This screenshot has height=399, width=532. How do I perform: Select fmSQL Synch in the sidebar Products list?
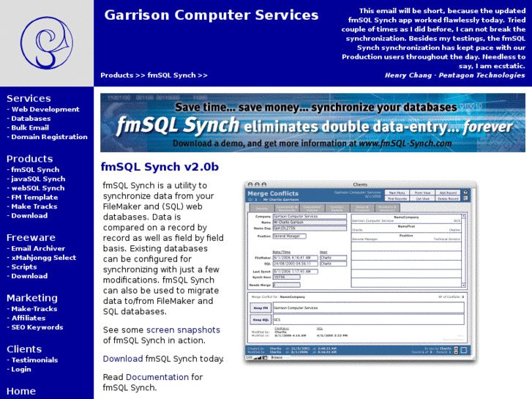tap(35, 170)
